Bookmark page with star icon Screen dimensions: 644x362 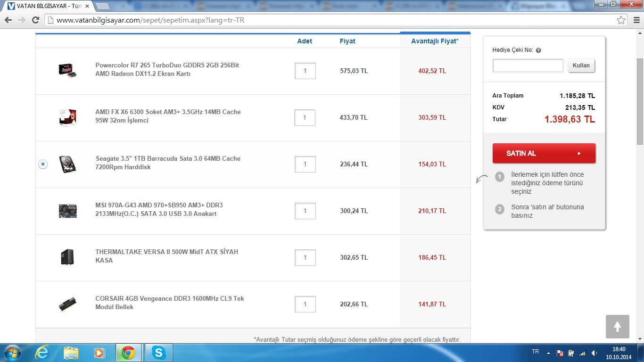621,20
